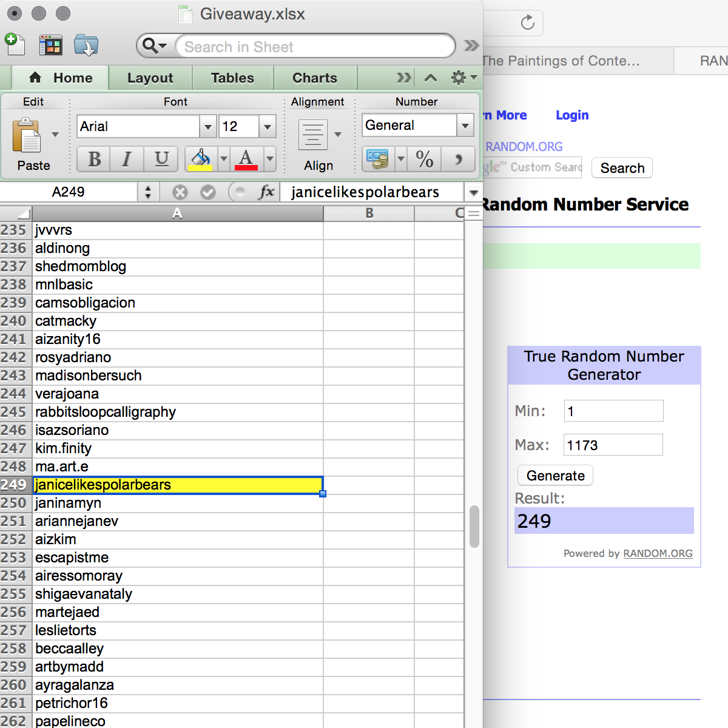Click the Generate button
The height and width of the screenshot is (728, 728).
[555, 476]
